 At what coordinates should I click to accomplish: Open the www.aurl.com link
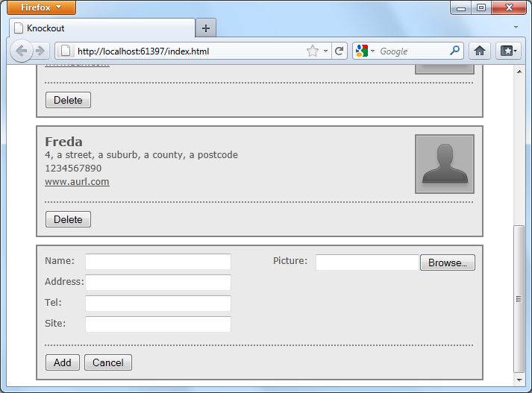(77, 182)
